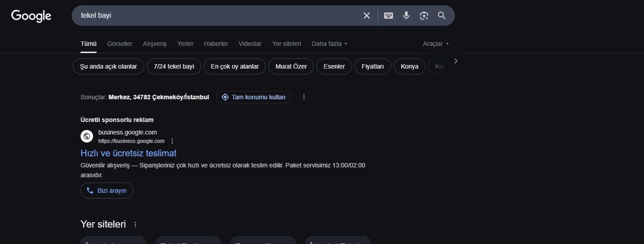This screenshot has width=644, height=244.
Task: Click the magnifier search icon
Action: tap(442, 16)
